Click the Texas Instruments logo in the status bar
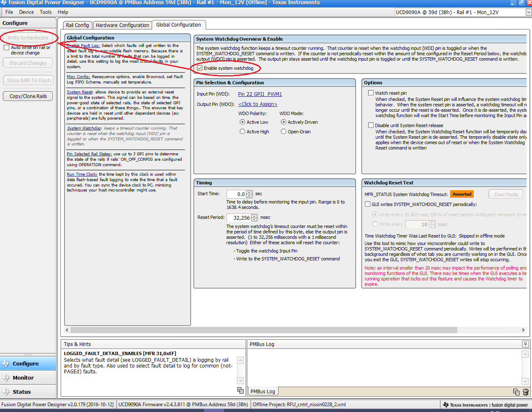 (x=465, y=405)
